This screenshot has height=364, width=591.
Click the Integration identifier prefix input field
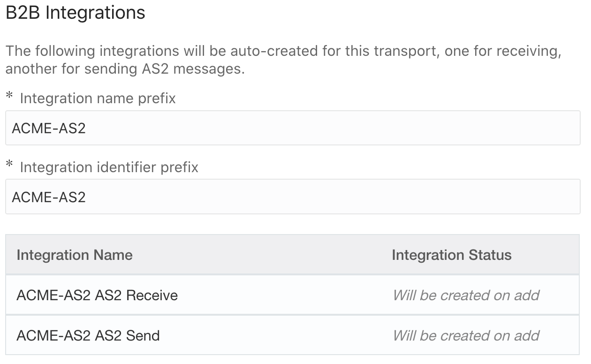[293, 197]
